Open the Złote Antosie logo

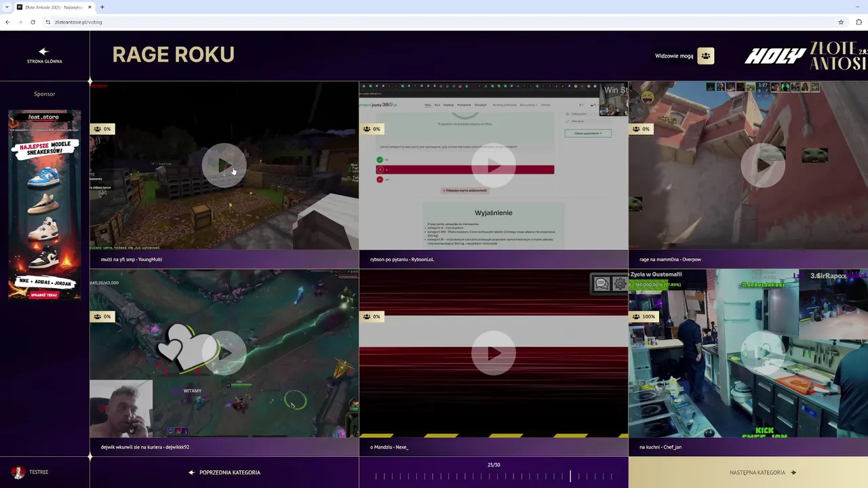[838, 56]
